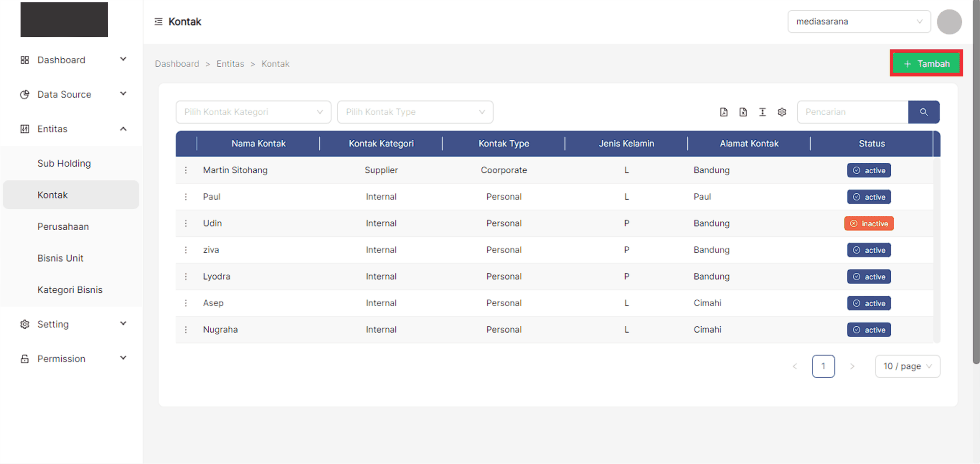
Task: Toggle the active status for Paul
Action: click(869, 197)
